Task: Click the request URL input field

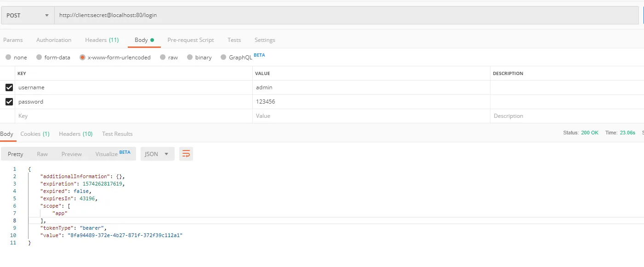Action: [x=347, y=15]
